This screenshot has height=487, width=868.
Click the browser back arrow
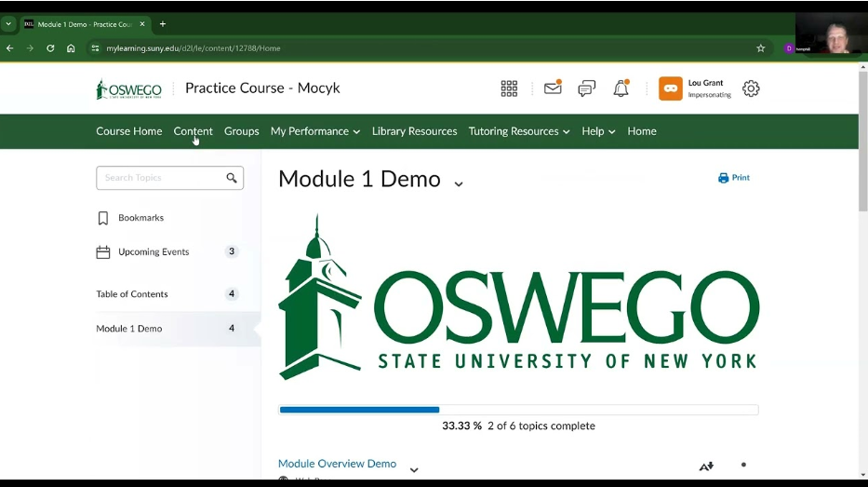pyautogui.click(x=10, y=48)
